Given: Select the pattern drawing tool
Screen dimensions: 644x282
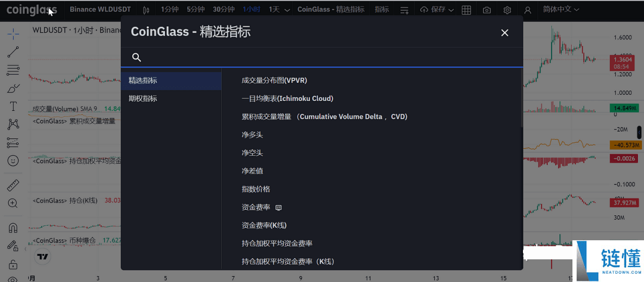Looking at the screenshot, I should click(x=13, y=125).
